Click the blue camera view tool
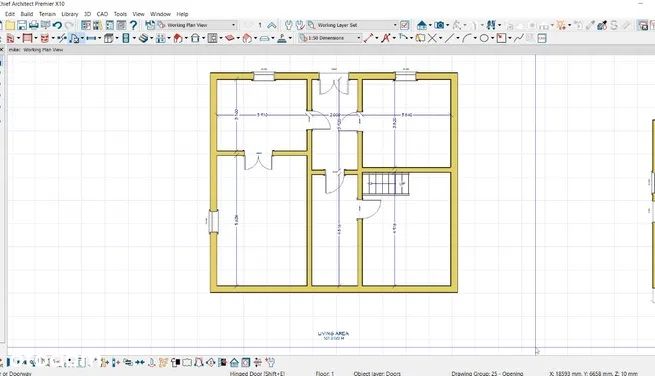This screenshot has height=376, width=655. tap(439, 25)
